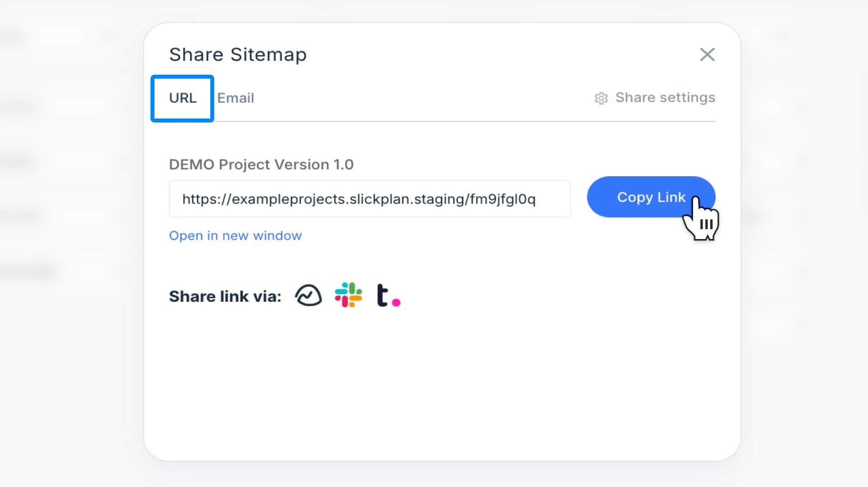Click the Share Sitemap heading
Screen dimensions: 868x487
click(x=238, y=54)
